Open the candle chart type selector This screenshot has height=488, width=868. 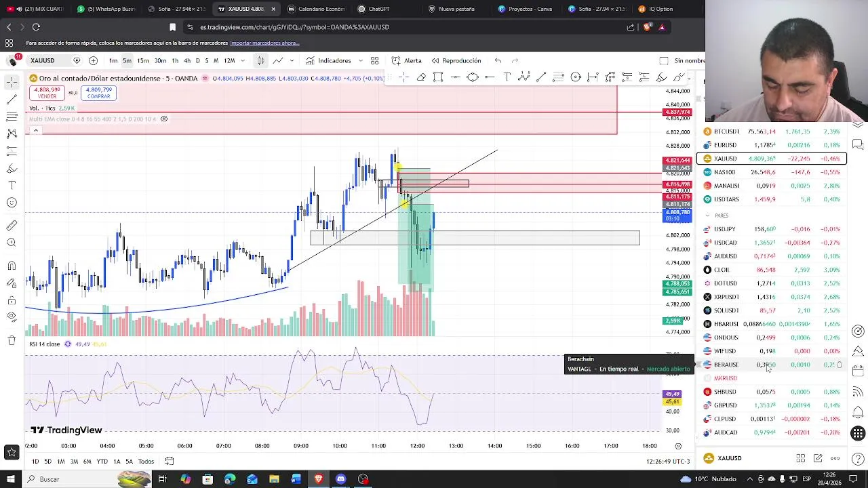[260, 61]
